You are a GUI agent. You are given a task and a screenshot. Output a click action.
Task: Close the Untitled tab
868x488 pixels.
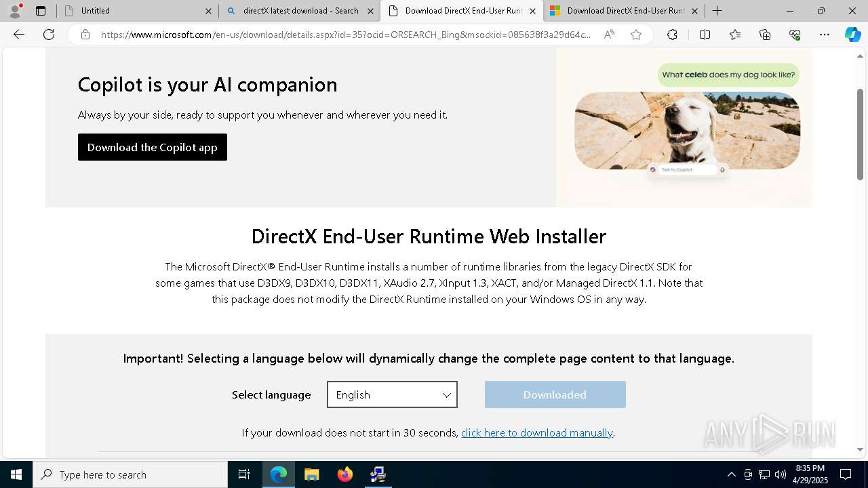click(x=208, y=11)
